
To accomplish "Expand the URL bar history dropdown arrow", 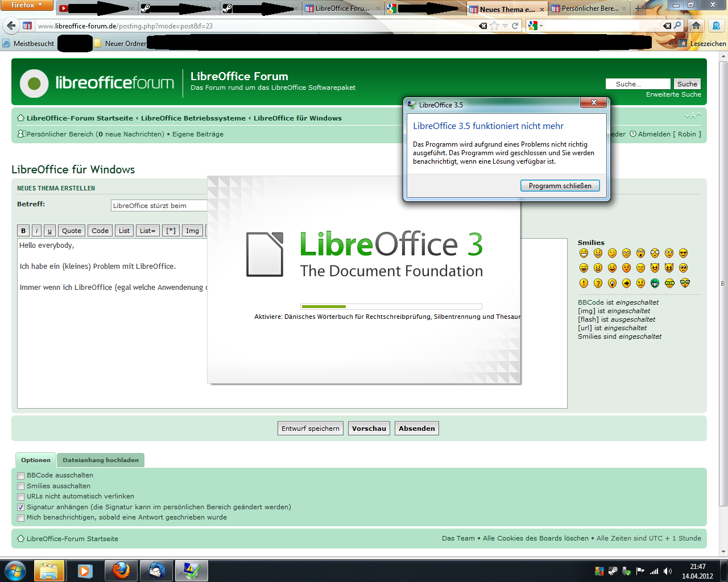I will pos(504,26).
